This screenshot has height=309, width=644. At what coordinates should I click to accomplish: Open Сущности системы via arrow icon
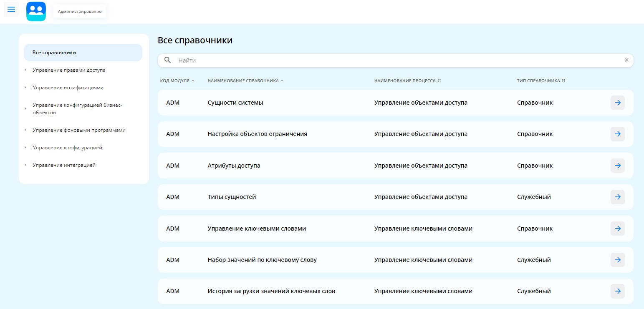(x=617, y=103)
